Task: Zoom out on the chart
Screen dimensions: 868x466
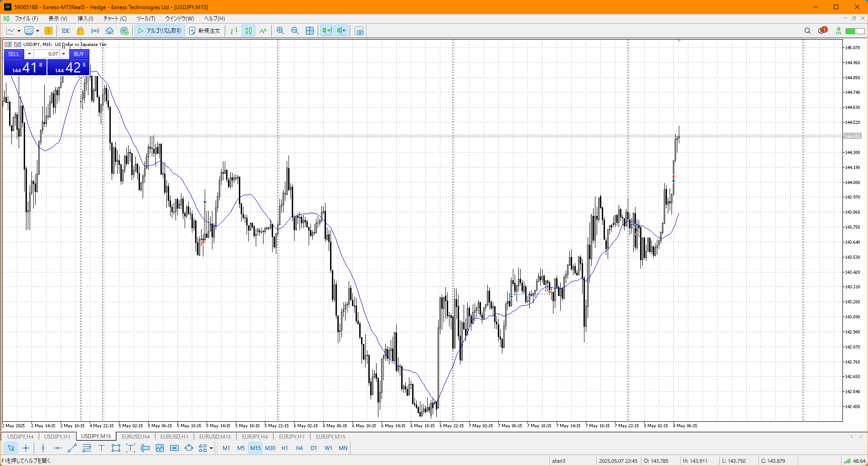Action: tap(295, 31)
